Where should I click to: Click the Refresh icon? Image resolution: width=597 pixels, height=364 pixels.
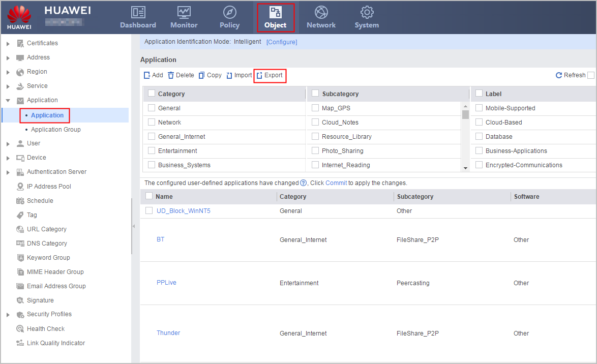[559, 75]
